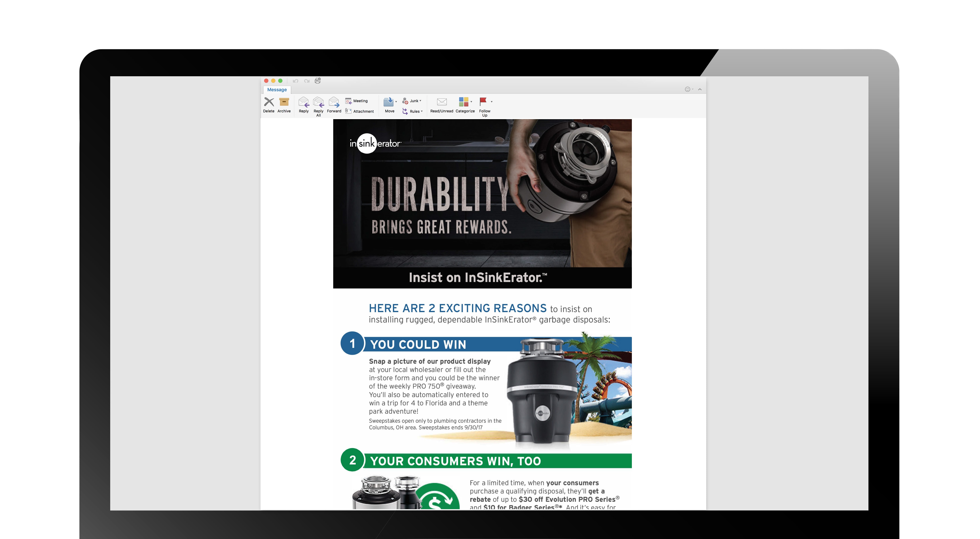Viewport: 980px width, 539px height.
Task: Print the message using printer icon
Action: tap(318, 81)
